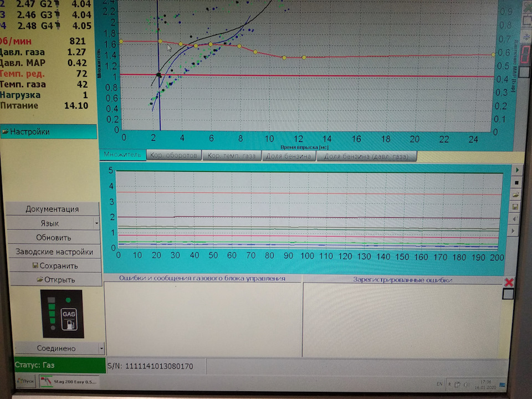Activate Stag 200 Easy taskbar button
Screen dimensions: 532x399
69,382
